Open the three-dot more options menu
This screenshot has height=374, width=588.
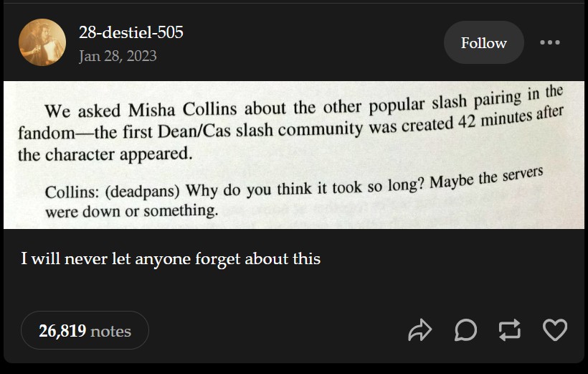(550, 43)
